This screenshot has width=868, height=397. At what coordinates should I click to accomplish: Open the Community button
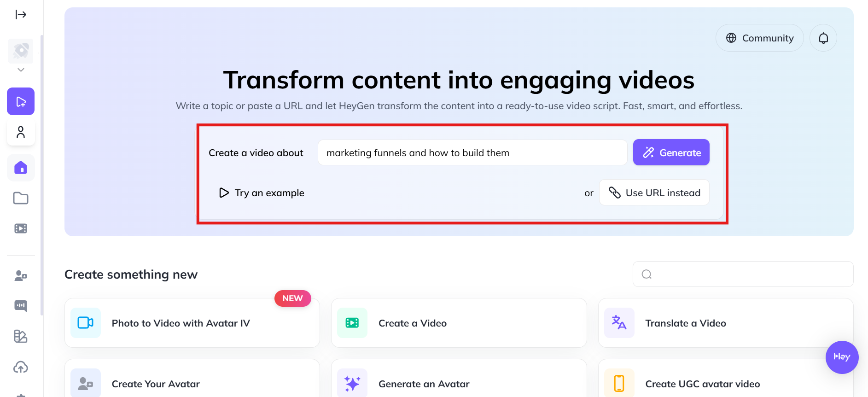point(760,38)
